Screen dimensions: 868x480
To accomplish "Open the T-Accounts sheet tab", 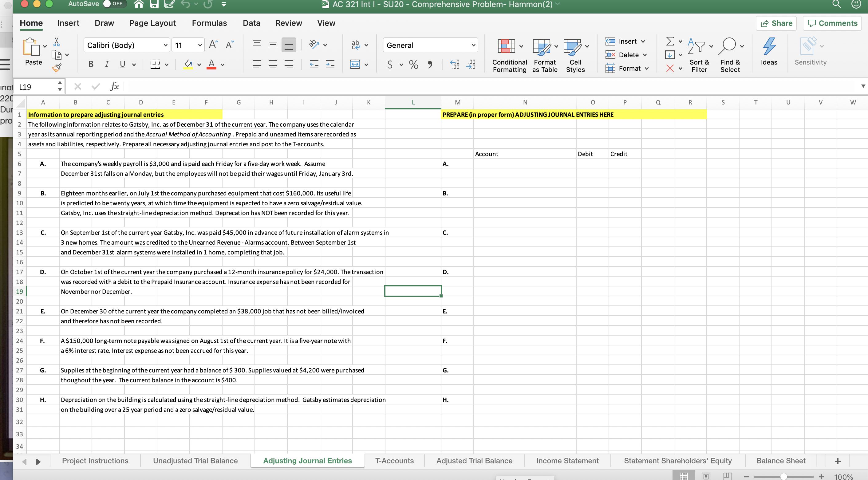I will pyautogui.click(x=394, y=460).
